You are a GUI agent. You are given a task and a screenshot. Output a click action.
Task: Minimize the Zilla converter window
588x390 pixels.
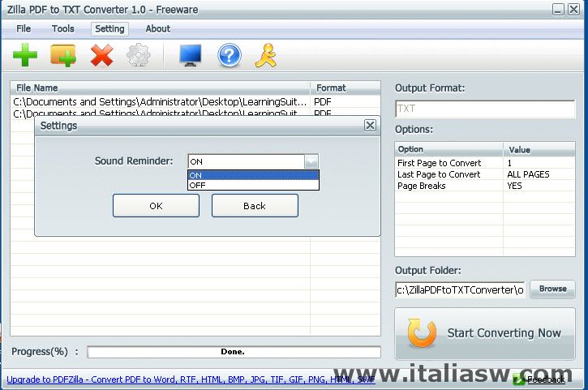(x=558, y=10)
